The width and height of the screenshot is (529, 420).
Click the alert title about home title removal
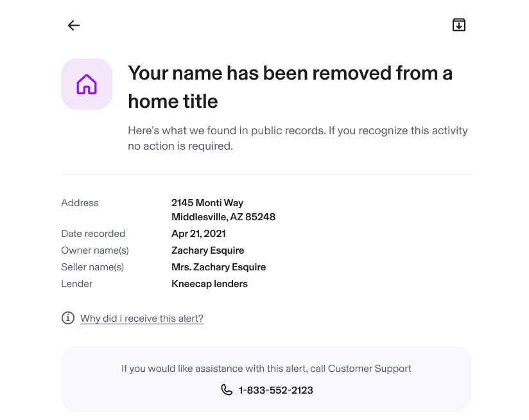point(290,87)
